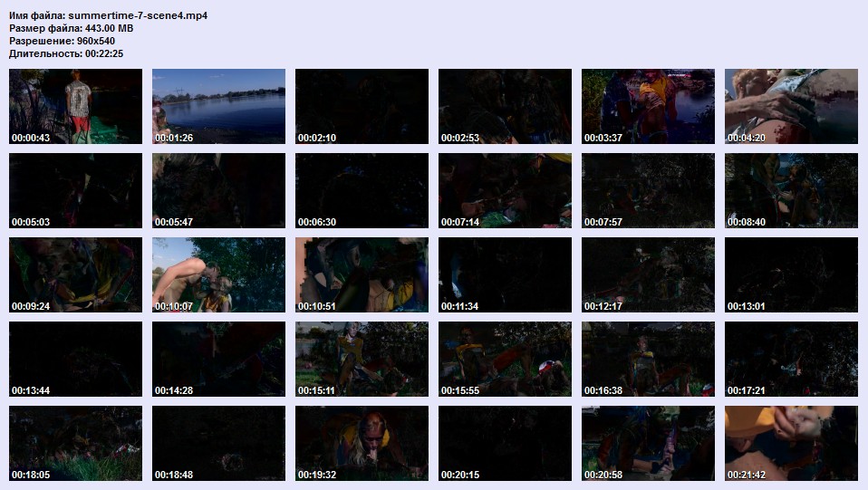Select the last thumbnail at 00:21:42
Screen dimensions: 868x490
point(791,443)
